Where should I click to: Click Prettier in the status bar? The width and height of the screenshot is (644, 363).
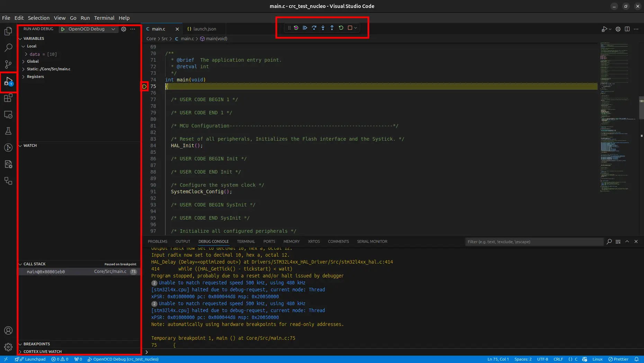click(618, 359)
